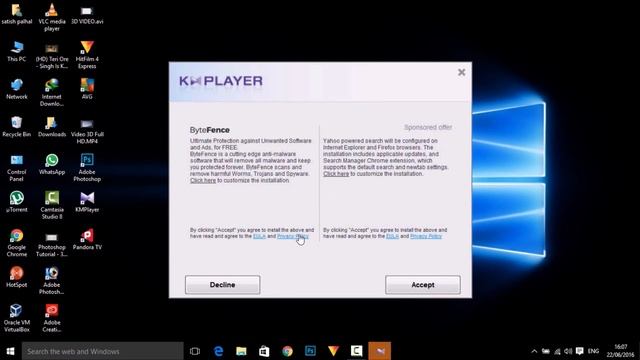The image size is (640, 360).
Task: Close the KMPlayer installer dialog
Action: pos(462,72)
